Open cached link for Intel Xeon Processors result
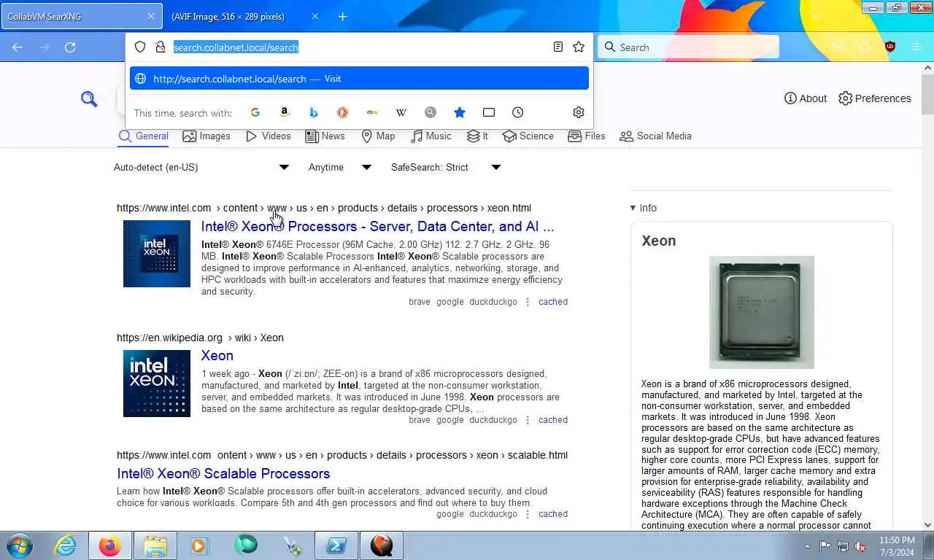The width and height of the screenshot is (934, 560). (x=553, y=302)
